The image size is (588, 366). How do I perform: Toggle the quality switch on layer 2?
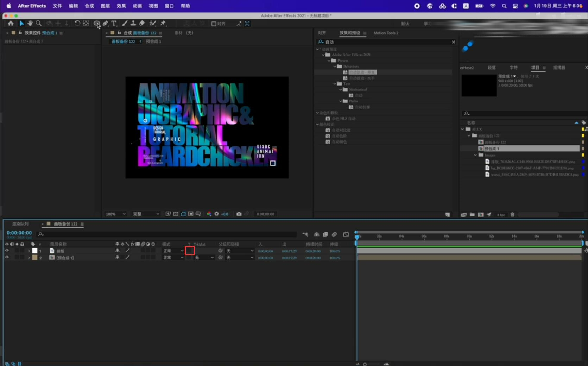point(127,257)
